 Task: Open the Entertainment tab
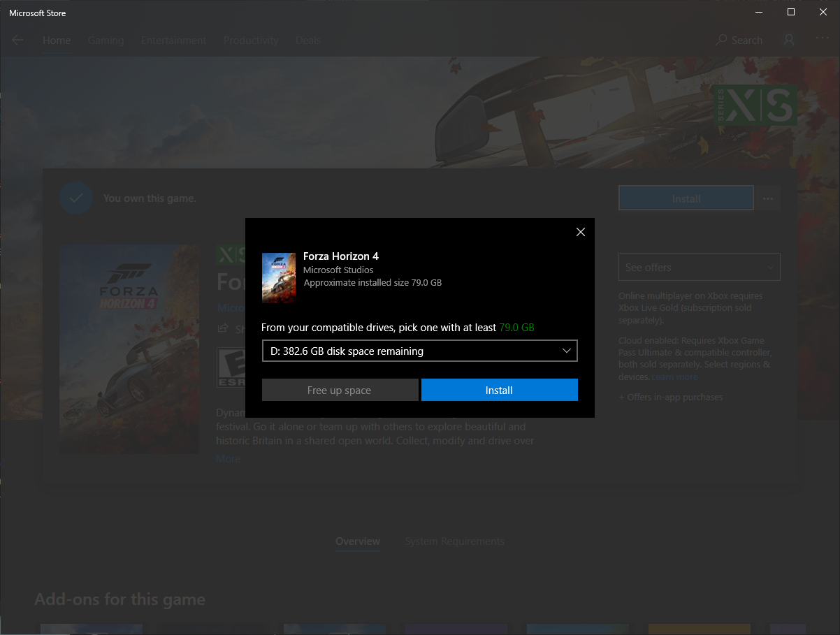[x=173, y=40]
